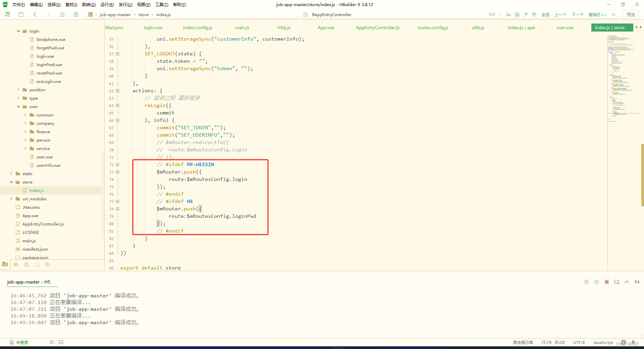This screenshot has width=644, height=349.
Task: Go forward with the right arrow icon
Action: [48, 14]
